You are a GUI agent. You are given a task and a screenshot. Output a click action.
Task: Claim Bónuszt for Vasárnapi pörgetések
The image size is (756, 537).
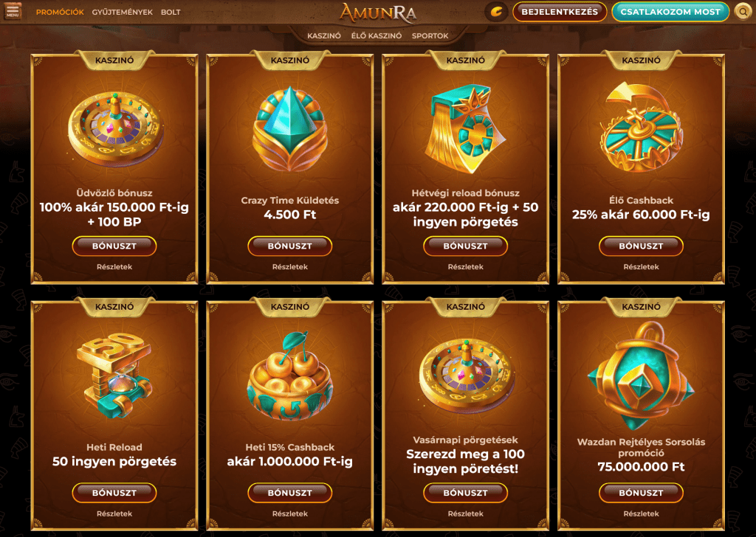coord(465,493)
